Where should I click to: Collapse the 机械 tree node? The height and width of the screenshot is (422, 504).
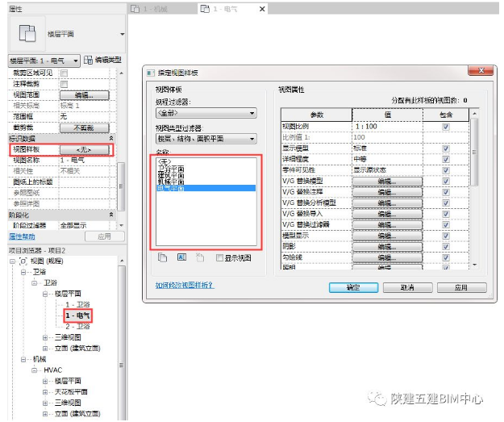coord(23,360)
